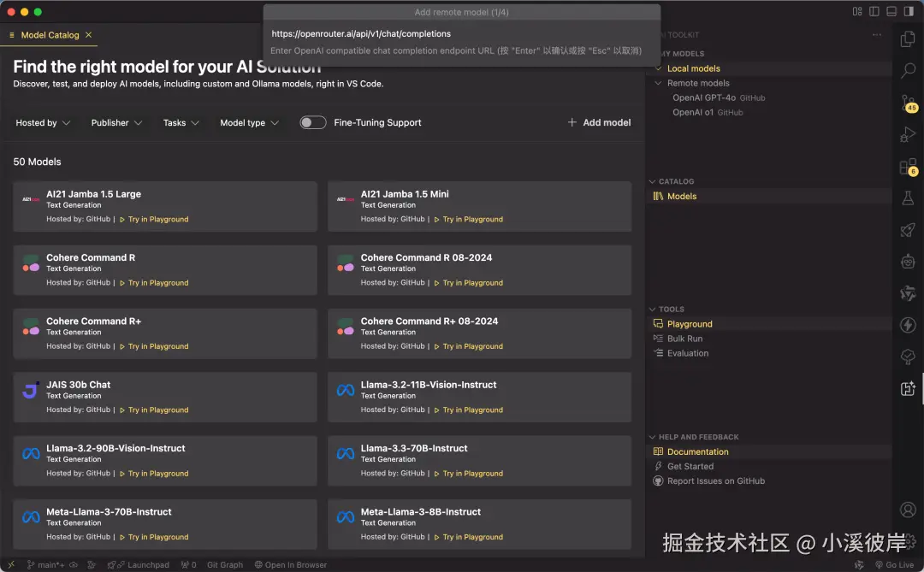This screenshot has width=924, height=572.
Task: Open the Testing flask icon
Action: point(908,198)
